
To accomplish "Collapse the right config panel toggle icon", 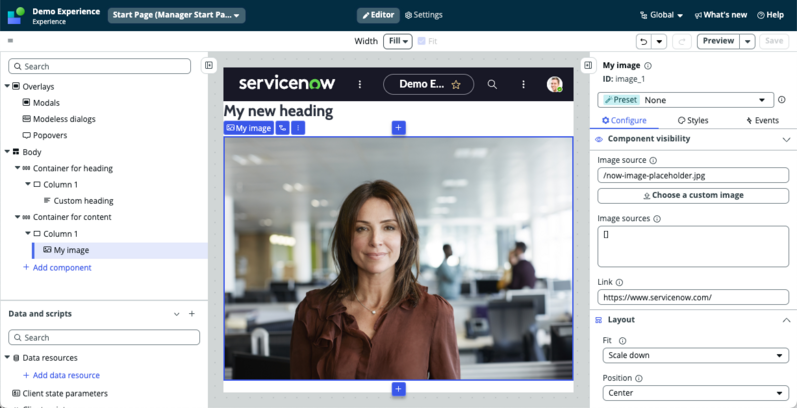I will click(588, 65).
